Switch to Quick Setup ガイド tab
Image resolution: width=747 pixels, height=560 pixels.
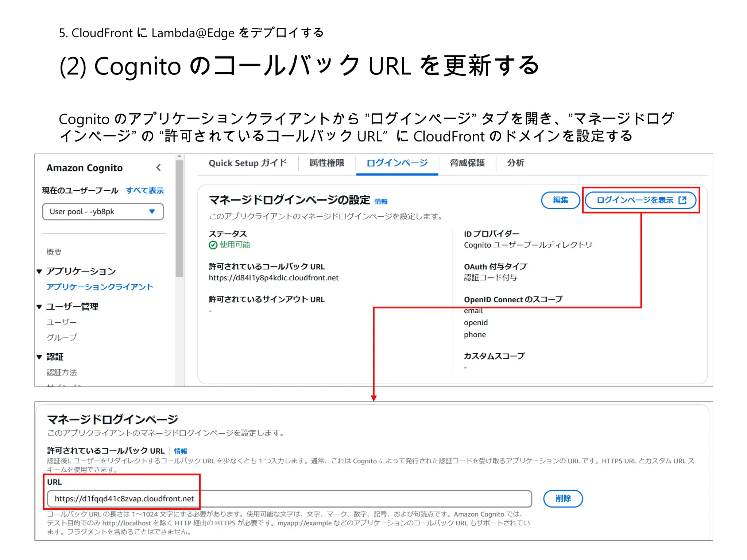pyautogui.click(x=248, y=163)
